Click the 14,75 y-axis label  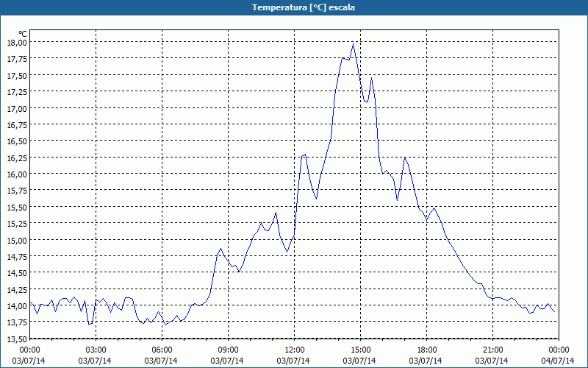tap(17, 256)
